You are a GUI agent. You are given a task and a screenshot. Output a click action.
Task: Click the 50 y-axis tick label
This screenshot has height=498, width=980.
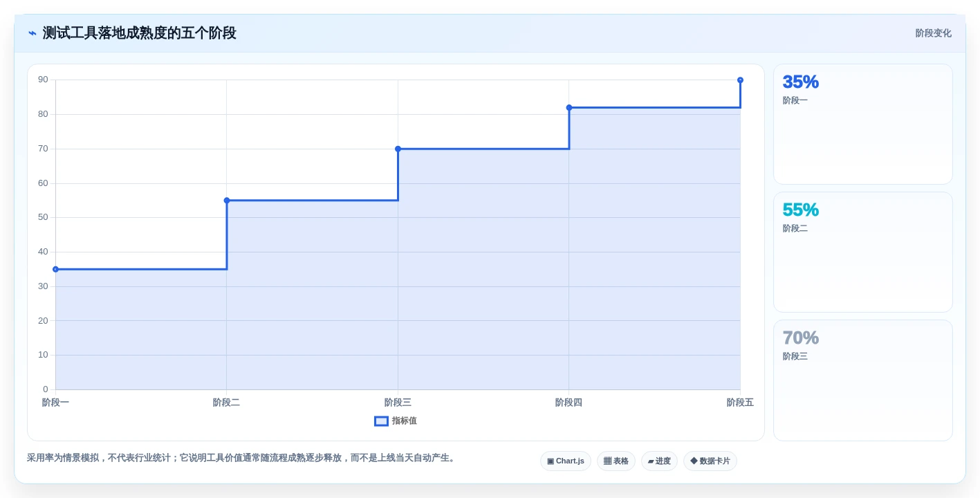click(43, 217)
